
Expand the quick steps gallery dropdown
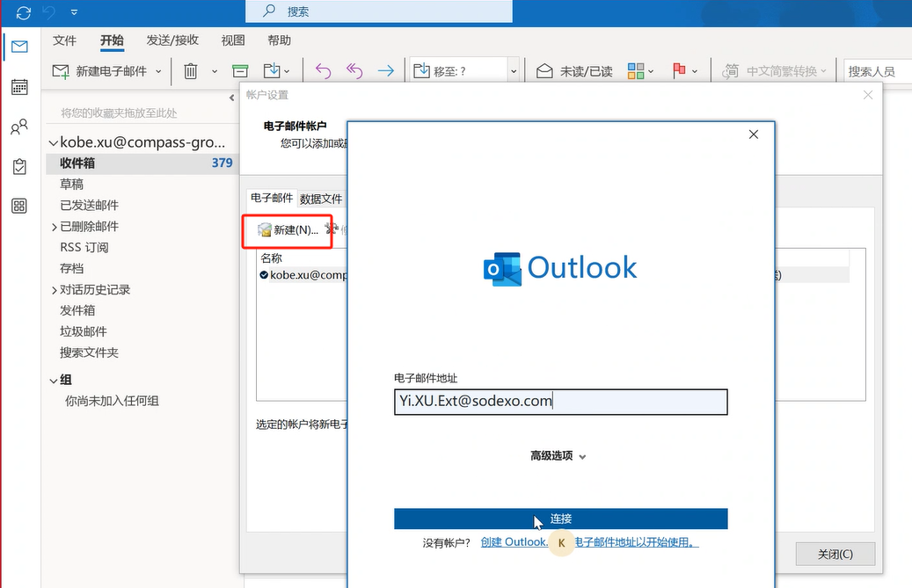[x=514, y=71]
